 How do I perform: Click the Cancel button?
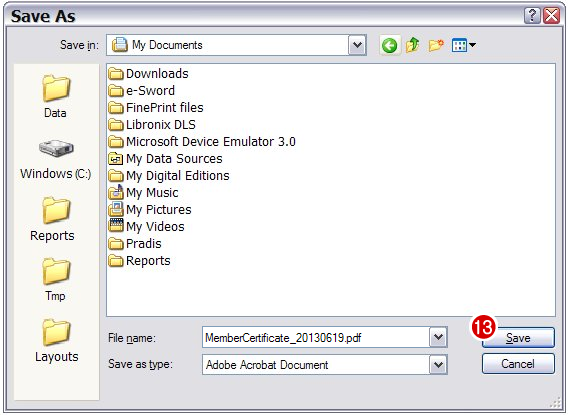[518, 364]
